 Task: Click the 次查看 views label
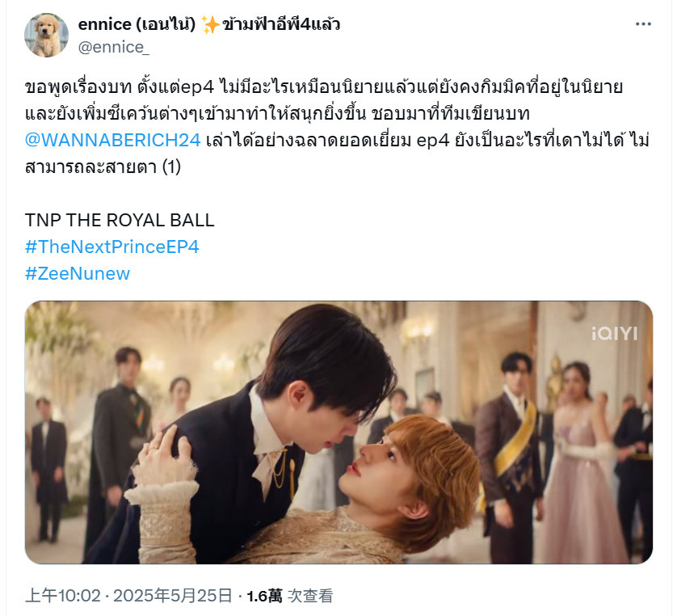pyautogui.click(x=310, y=596)
